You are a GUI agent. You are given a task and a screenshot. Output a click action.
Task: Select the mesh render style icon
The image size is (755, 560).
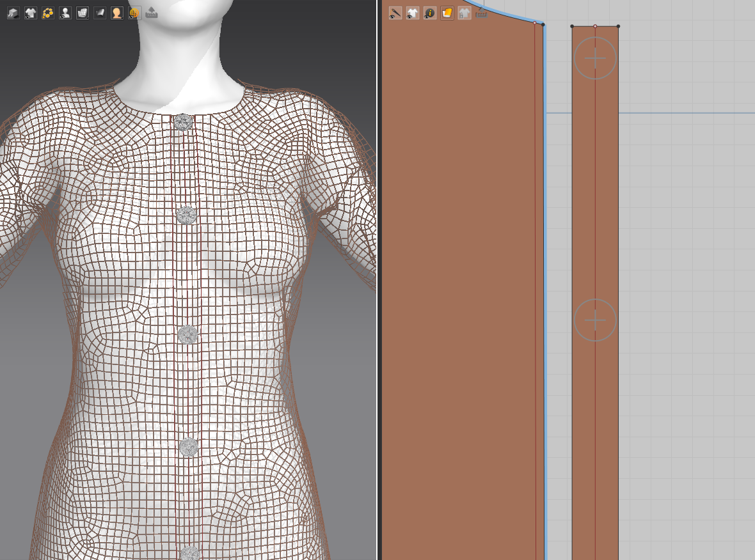[x=83, y=13]
